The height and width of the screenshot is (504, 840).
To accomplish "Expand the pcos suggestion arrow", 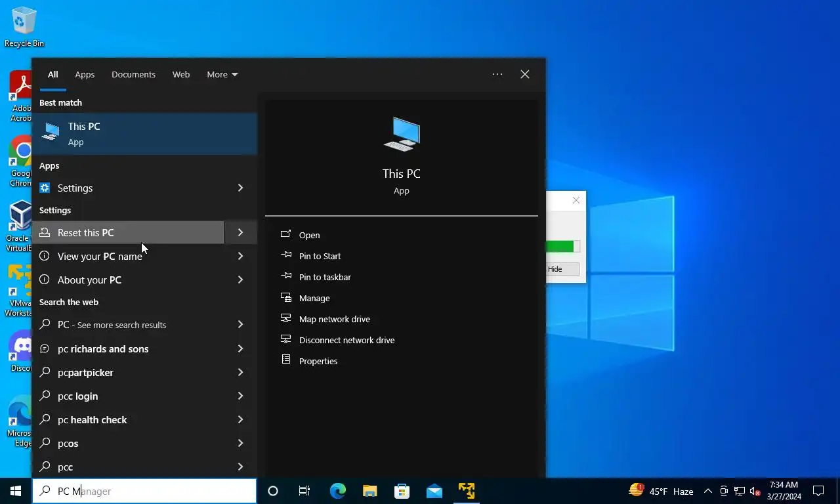I will pyautogui.click(x=240, y=443).
